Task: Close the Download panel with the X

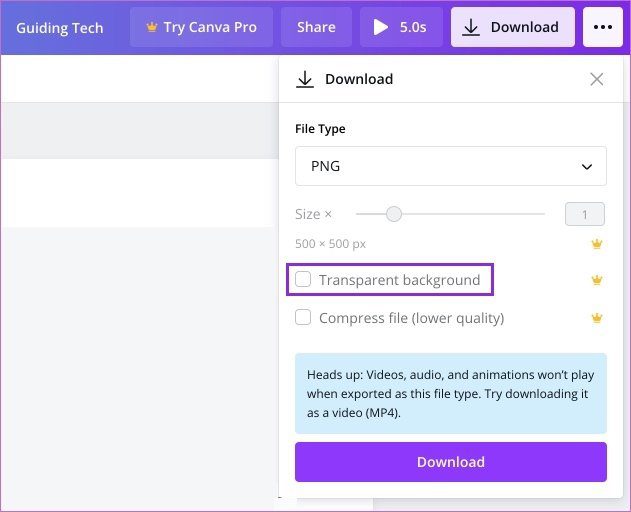Action: tap(596, 79)
